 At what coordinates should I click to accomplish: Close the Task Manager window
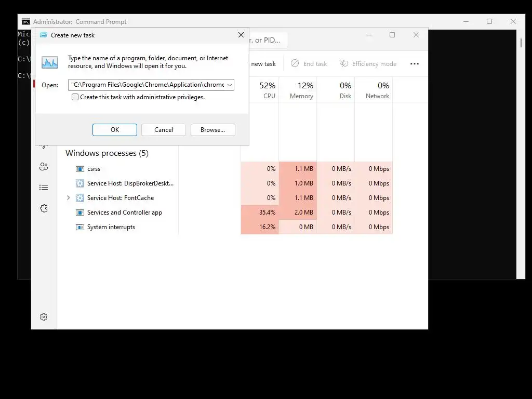416,35
